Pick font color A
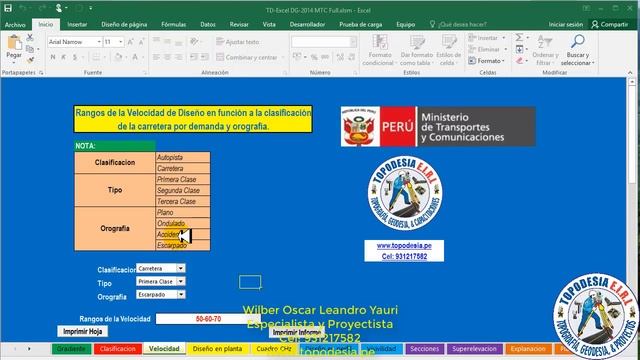 pos(135,57)
